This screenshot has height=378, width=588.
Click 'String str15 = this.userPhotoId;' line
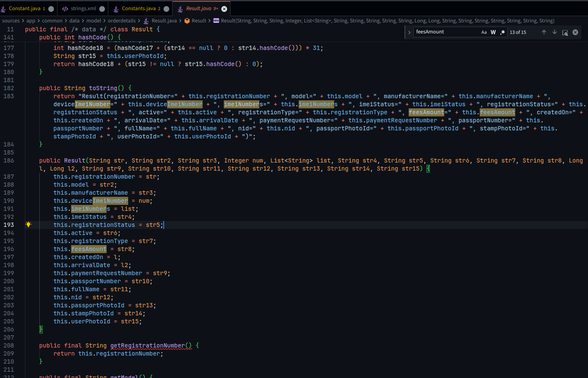click(110, 56)
